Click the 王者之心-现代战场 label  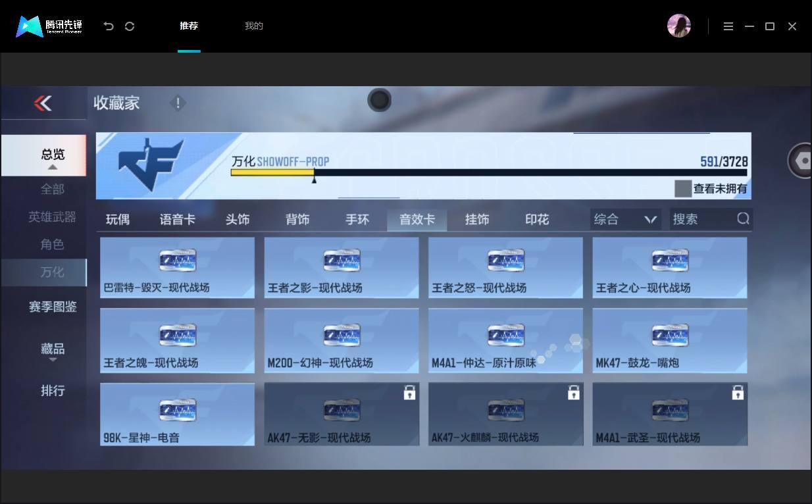pos(643,288)
